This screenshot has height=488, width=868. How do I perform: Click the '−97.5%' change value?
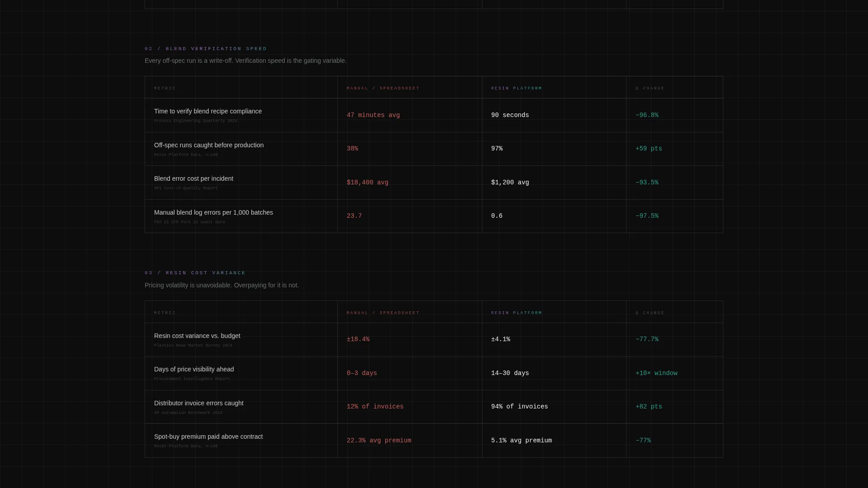pyautogui.click(x=647, y=216)
